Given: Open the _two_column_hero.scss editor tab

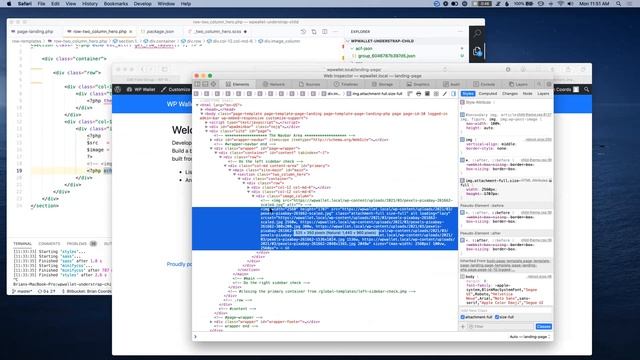Looking at the screenshot, I should (x=218, y=31).
